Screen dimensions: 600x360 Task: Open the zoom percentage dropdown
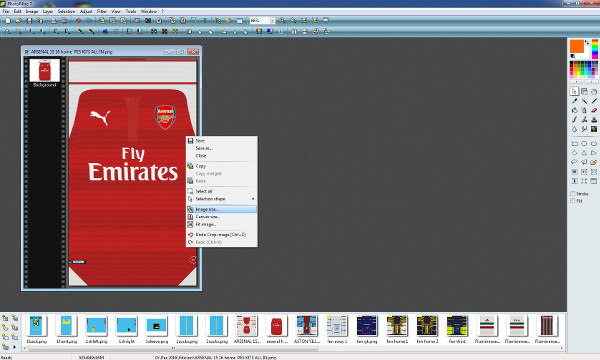point(272,21)
